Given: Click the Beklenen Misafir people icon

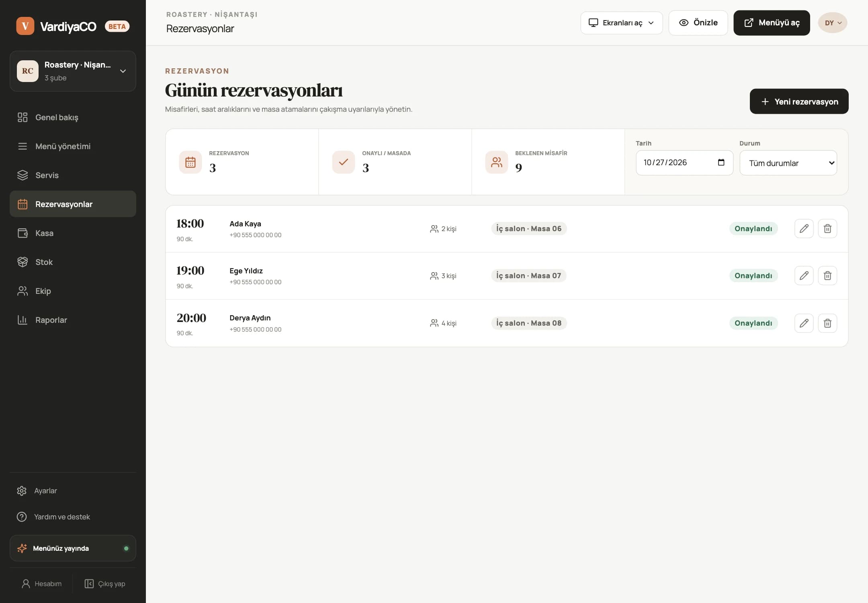Looking at the screenshot, I should point(497,162).
